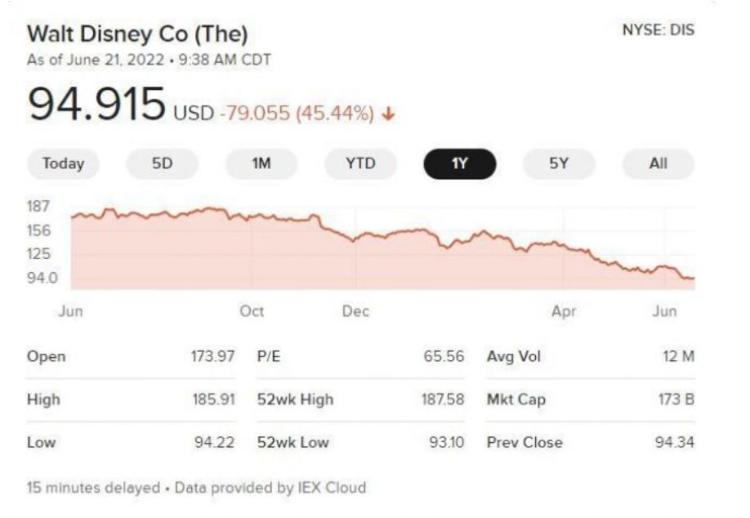Click the P/E ratio value 65.56
Image resolution: width=750 pixels, height=518 pixels.
pos(447,356)
